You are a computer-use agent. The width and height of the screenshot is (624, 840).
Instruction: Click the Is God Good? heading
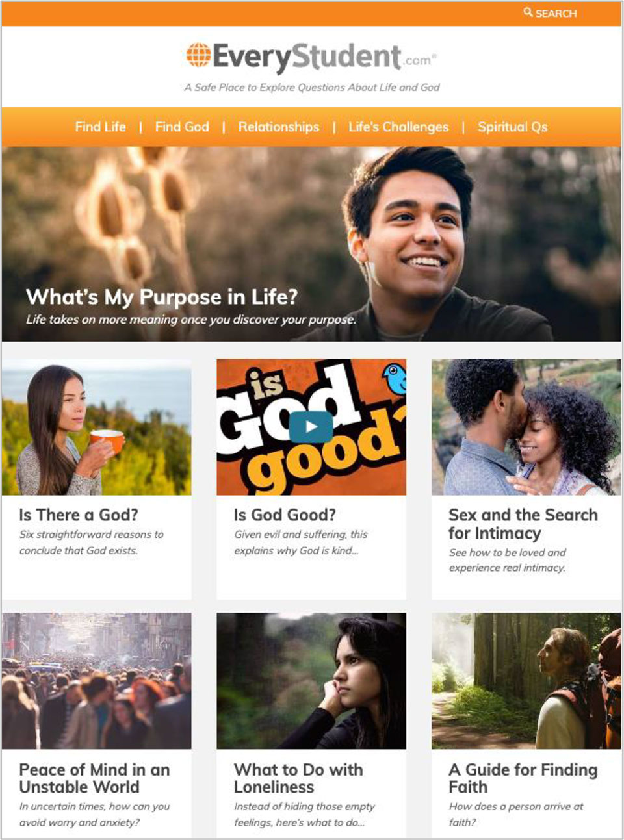[285, 515]
